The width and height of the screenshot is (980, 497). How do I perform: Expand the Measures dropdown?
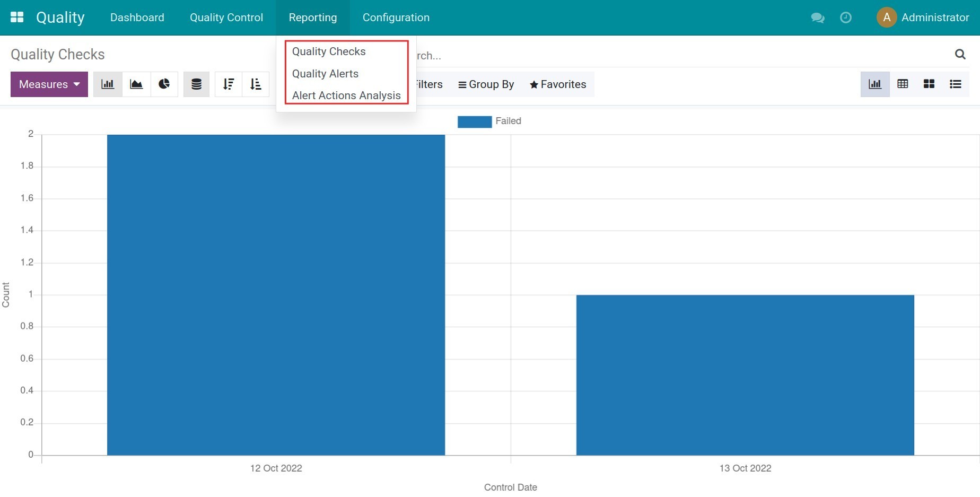[x=49, y=84]
